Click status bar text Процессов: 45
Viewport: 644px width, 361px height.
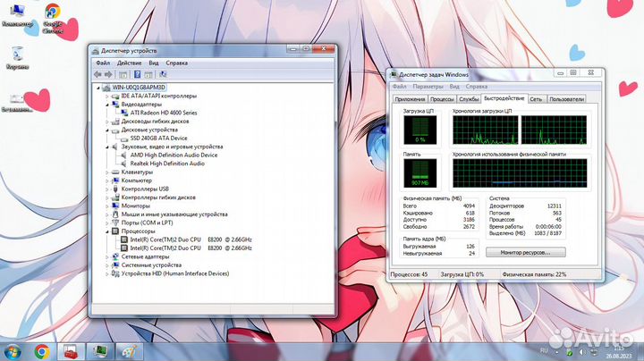pos(409,274)
